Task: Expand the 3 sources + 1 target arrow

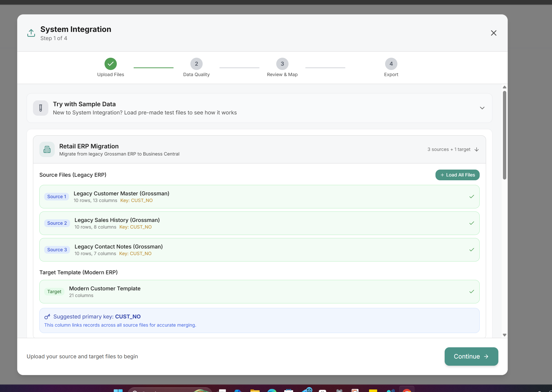Action: click(477, 149)
